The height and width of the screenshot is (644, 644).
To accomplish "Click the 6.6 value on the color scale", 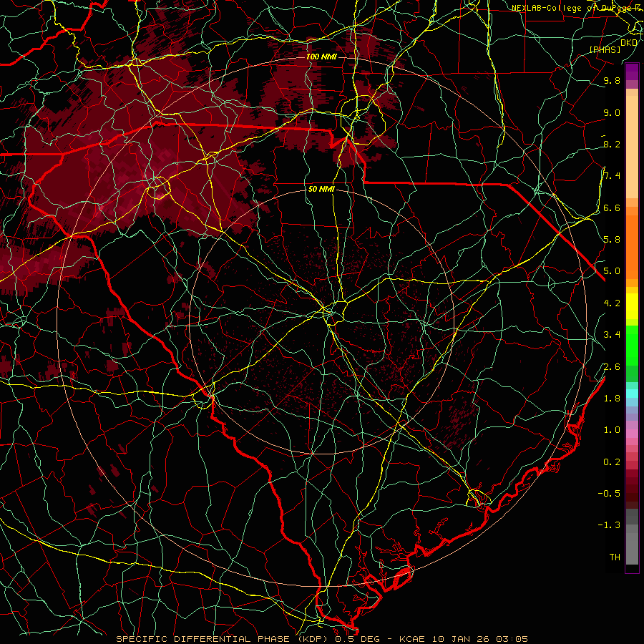I will click(612, 208).
